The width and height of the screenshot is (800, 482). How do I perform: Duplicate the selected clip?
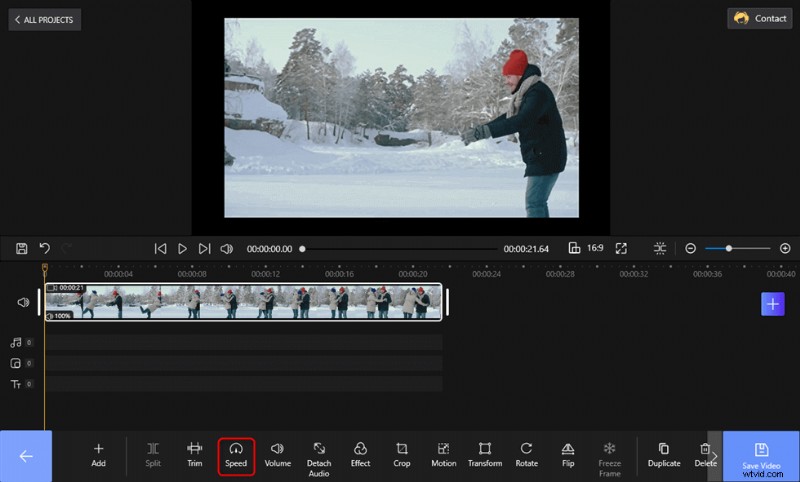pyautogui.click(x=664, y=455)
